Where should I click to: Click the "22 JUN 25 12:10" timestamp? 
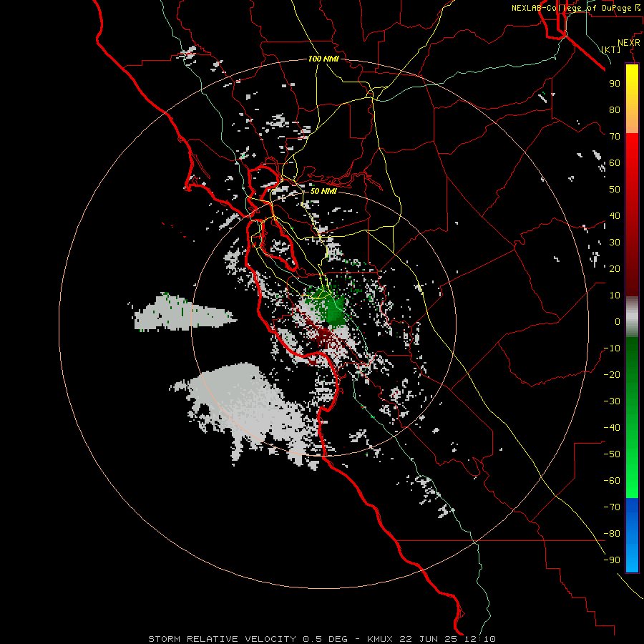447,639
